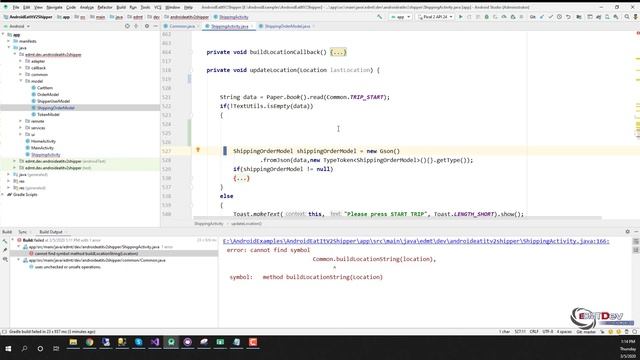
Task: Click the VCS commit checkmark icon
Action: coord(550,17)
